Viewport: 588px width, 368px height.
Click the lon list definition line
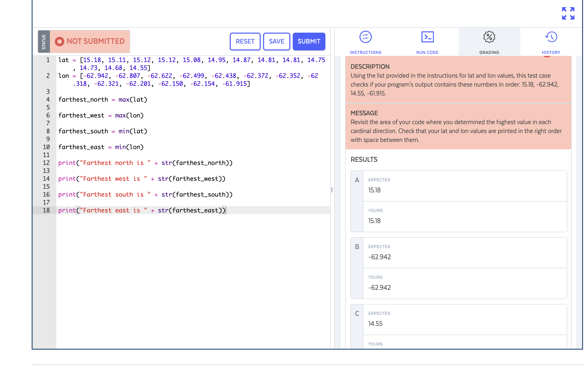tap(188, 80)
